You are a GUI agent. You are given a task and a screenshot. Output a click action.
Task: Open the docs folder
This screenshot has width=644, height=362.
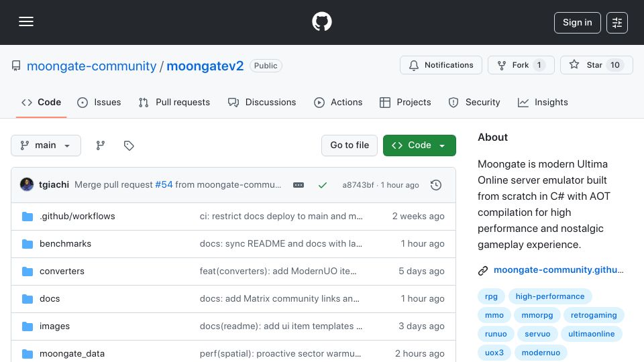[x=50, y=299]
